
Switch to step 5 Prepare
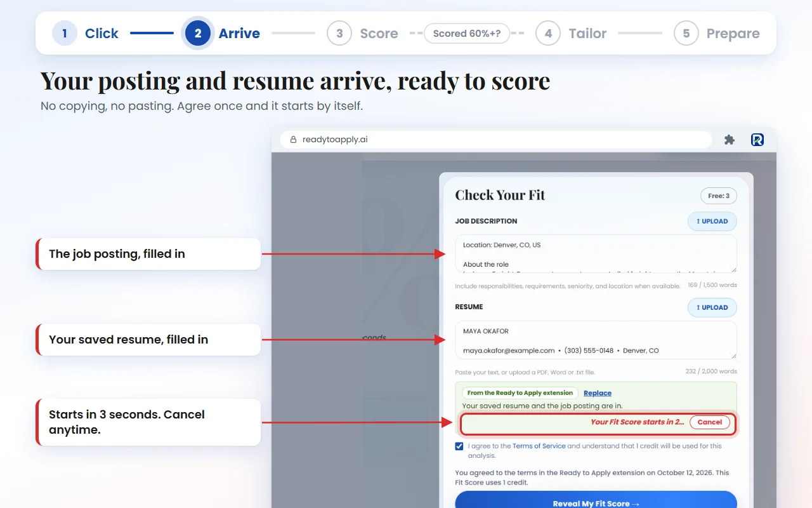pyautogui.click(x=717, y=33)
